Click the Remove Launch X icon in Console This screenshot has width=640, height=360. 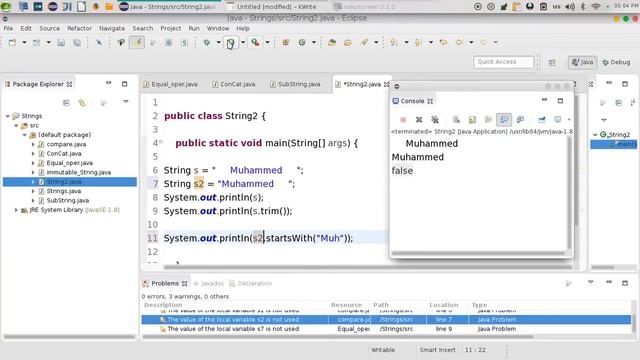click(419, 120)
